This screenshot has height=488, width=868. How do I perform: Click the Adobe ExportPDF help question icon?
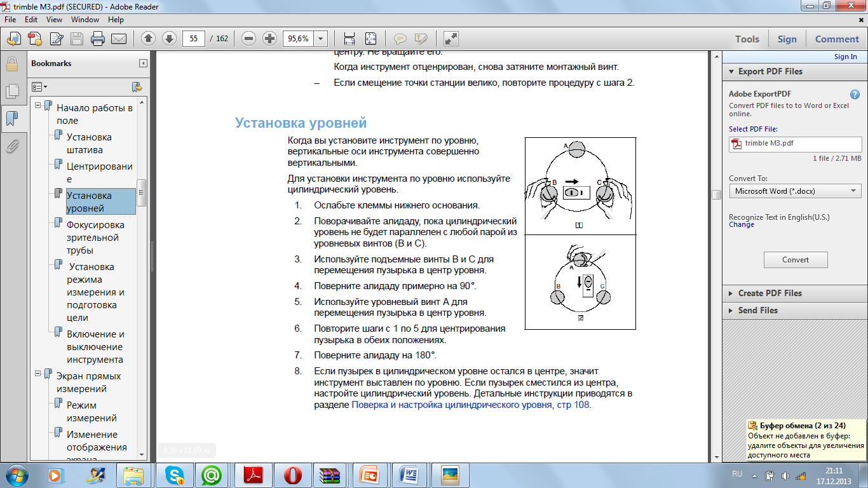click(855, 94)
